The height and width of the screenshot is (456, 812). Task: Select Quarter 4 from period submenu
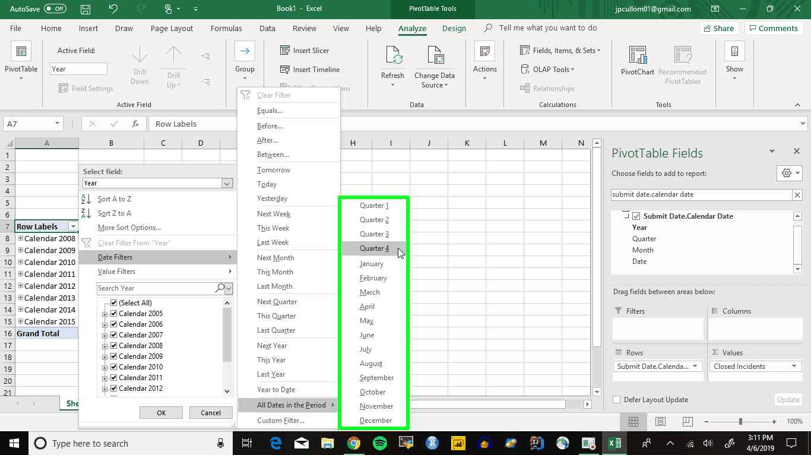[x=374, y=248]
